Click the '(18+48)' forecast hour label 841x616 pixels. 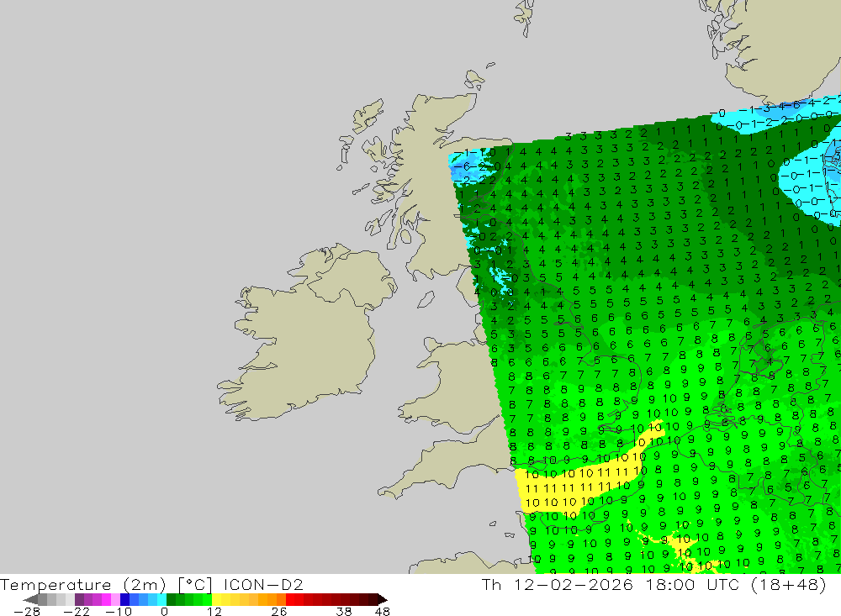click(x=788, y=584)
